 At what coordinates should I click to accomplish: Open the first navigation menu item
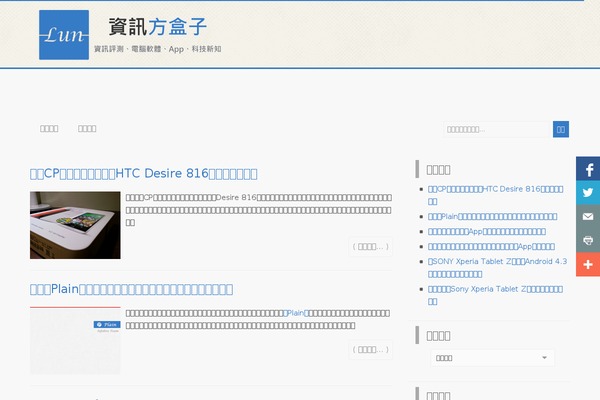tap(49, 129)
